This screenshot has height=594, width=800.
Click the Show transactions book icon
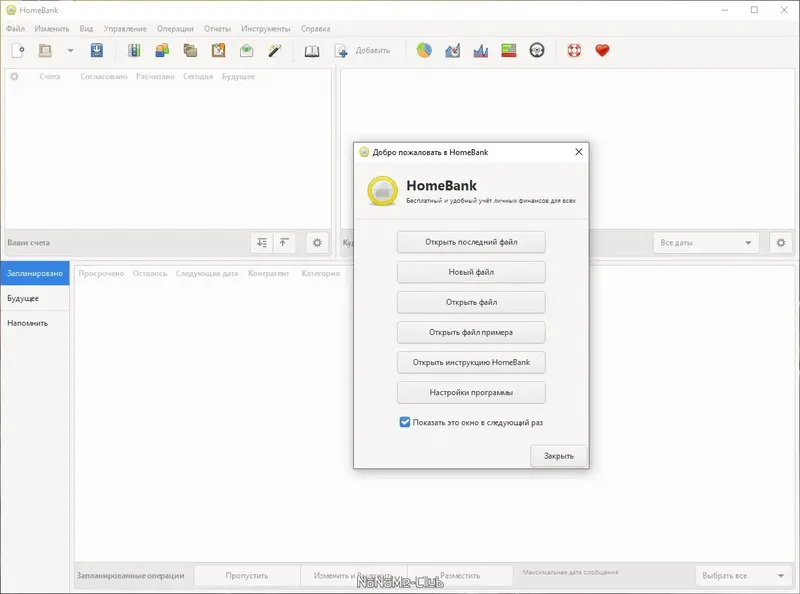[312, 50]
